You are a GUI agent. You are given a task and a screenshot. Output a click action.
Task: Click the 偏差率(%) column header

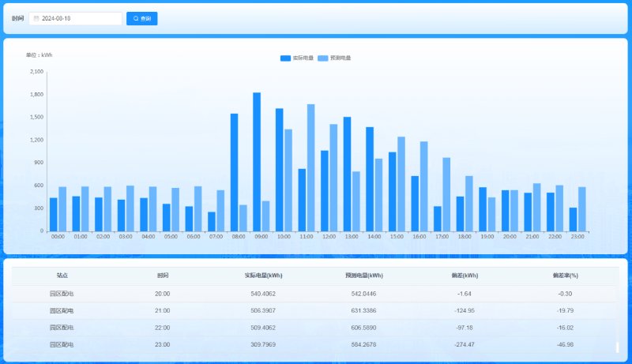tap(566, 276)
